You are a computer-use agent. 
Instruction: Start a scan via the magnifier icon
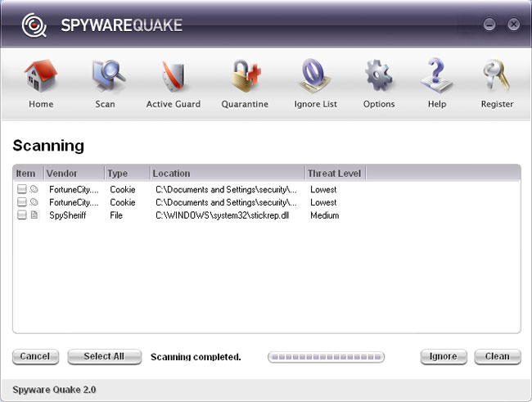pyautogui.click(x=109, y=76)
